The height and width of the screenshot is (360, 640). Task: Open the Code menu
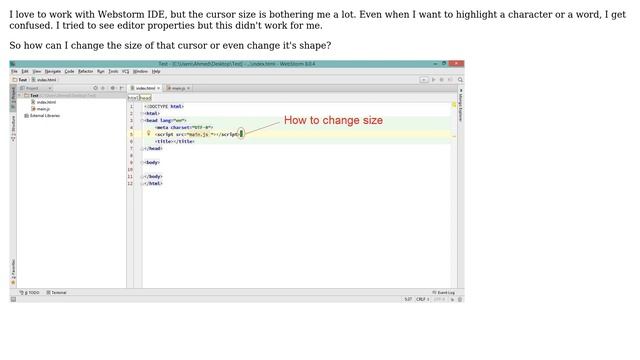pyautogui.click(x=69, y=71)
